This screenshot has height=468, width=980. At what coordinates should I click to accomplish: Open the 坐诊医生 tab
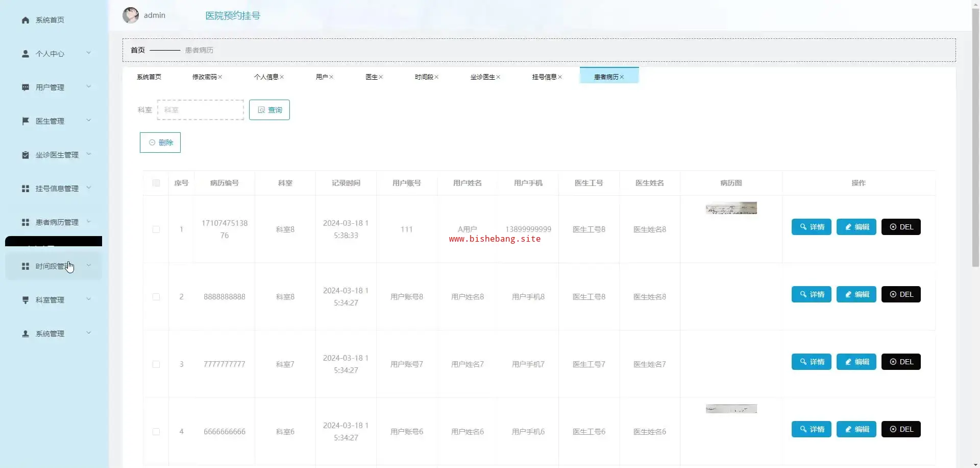482,77
